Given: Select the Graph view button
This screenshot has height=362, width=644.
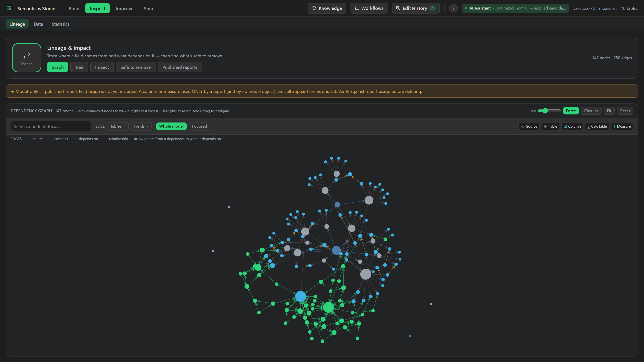Looking at the screenshot, I should [57, 67].
